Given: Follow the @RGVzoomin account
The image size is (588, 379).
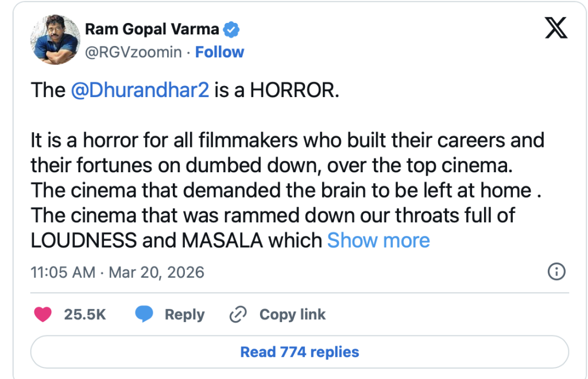Looking at the screenshot, I should point(219,52).
